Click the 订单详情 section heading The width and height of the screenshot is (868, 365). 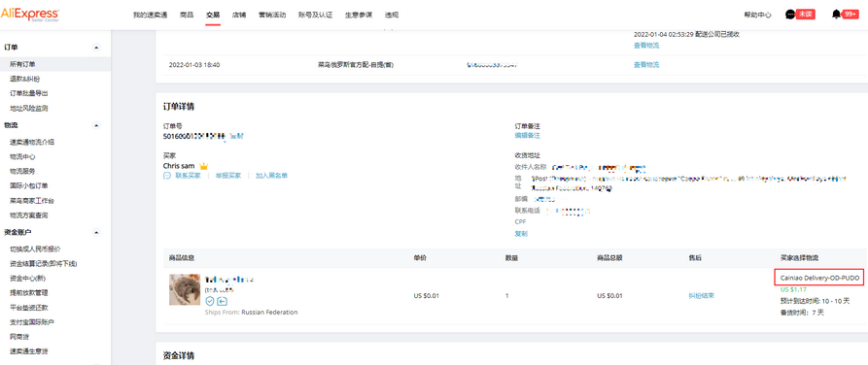coord(178,106)
